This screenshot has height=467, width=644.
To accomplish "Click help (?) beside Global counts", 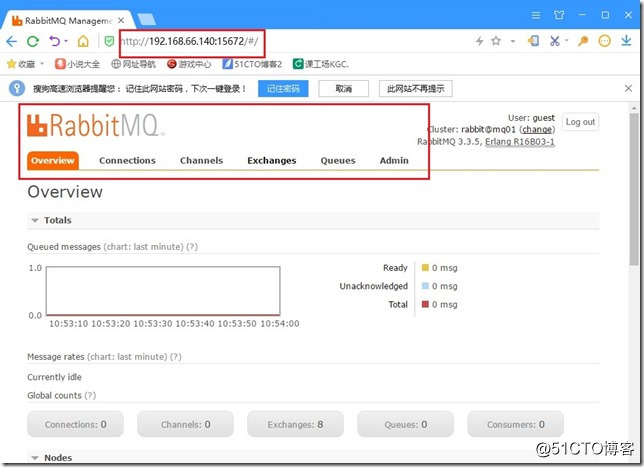I will [x=90, y=396].
